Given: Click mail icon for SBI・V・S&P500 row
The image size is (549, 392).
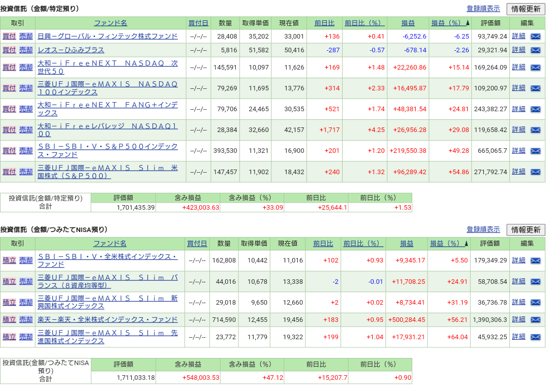Looking at the screenshot, I should 535,151.
